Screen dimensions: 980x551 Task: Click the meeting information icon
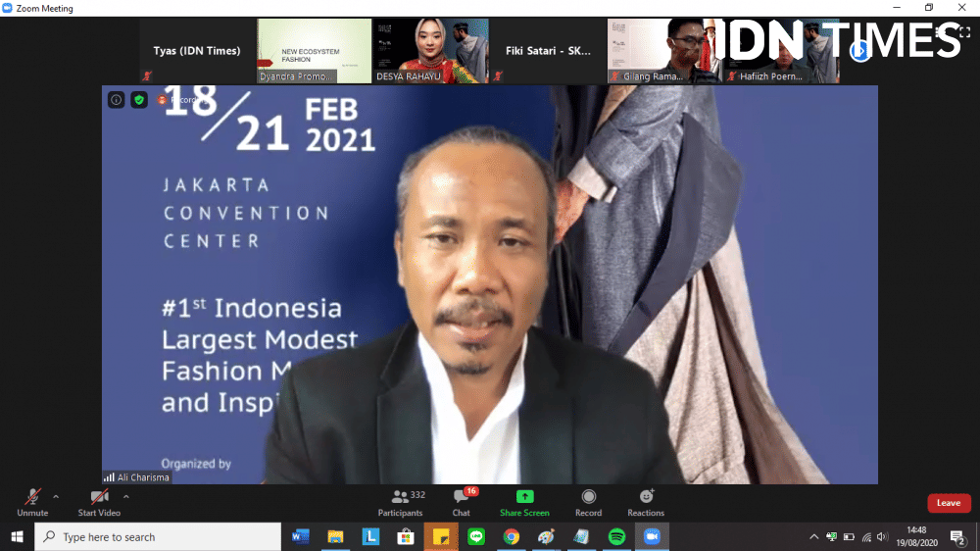click(x=116, y=99)
